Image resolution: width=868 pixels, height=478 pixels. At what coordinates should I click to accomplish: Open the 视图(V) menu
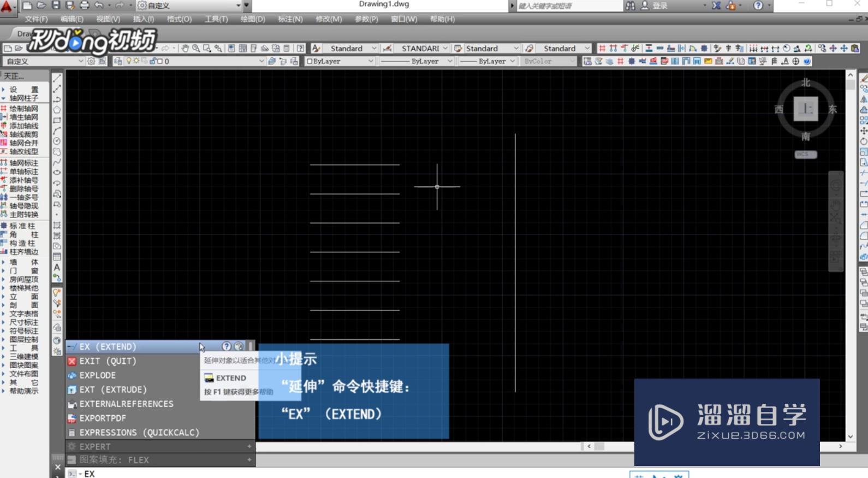click(x=108, y=19)
